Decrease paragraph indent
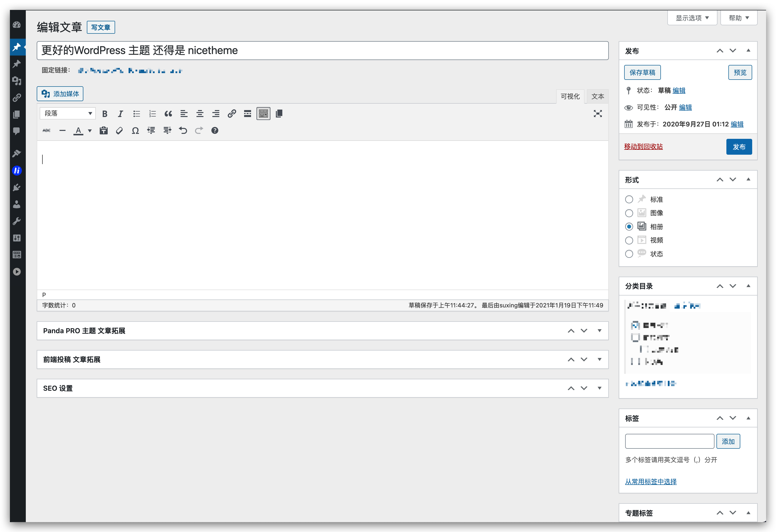 (x=151, y=130)
